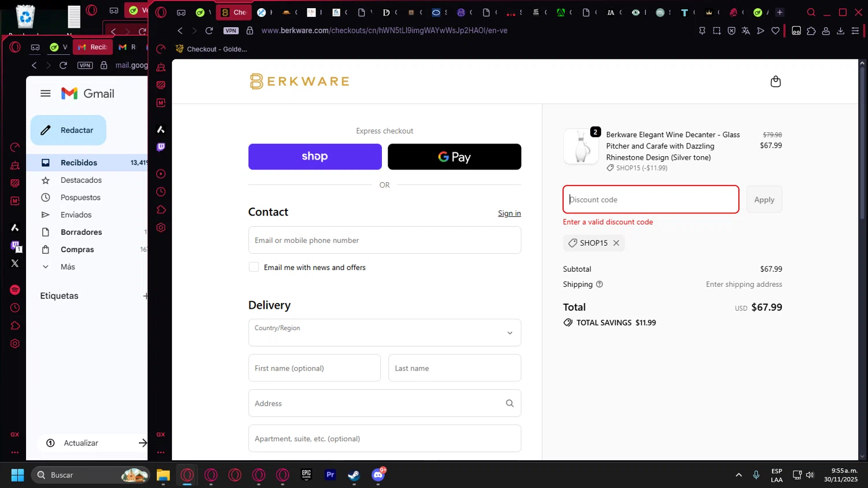Screen dimensions: 868x488
Task: Enable Email me with news and offers
Action: coord(253,267)
